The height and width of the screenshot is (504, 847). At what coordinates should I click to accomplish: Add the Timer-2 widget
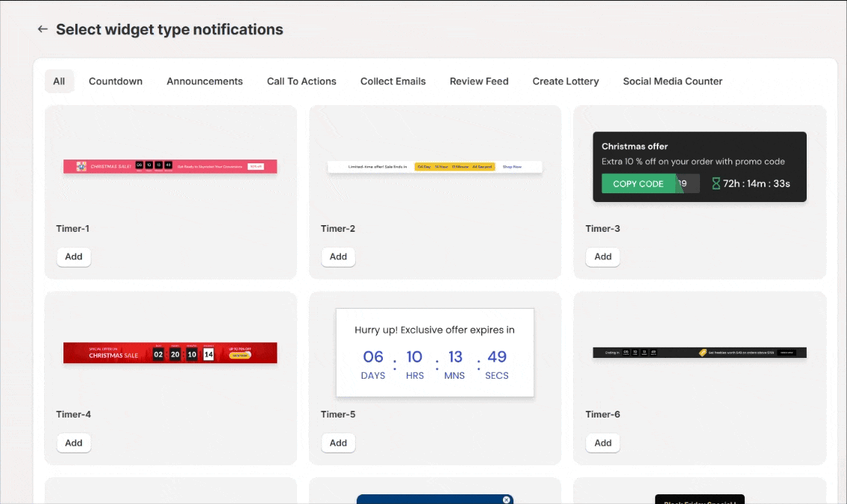[338, 256]
